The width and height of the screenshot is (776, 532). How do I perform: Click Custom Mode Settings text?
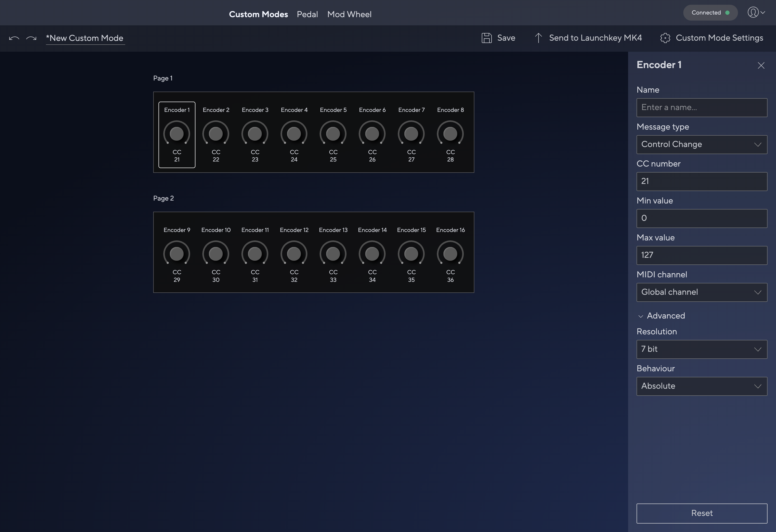[719, 38]
